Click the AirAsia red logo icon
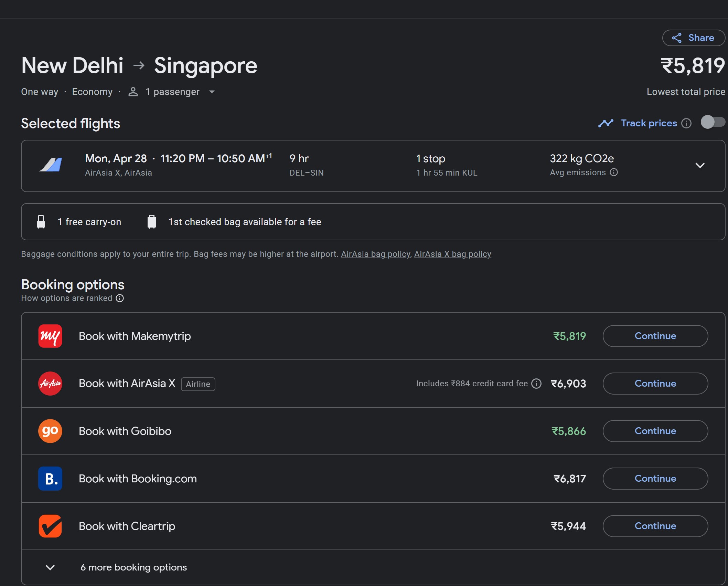 click(x=50, y=384)
